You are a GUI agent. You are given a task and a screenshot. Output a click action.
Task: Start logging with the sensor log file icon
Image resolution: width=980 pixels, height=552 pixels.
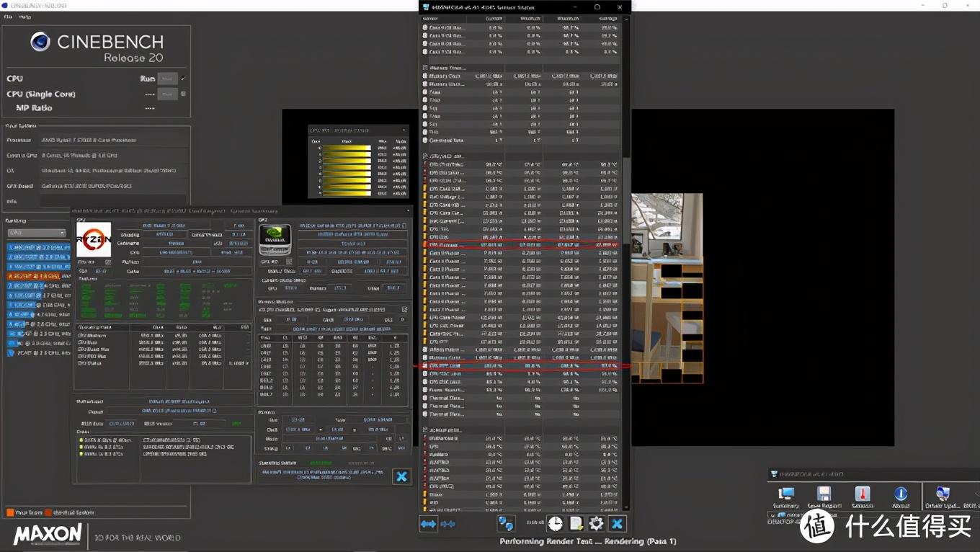(x=576, y=524)
